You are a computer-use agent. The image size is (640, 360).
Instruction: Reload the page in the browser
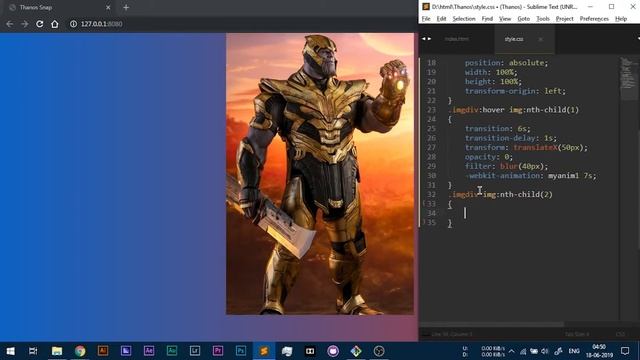[40, 24]
